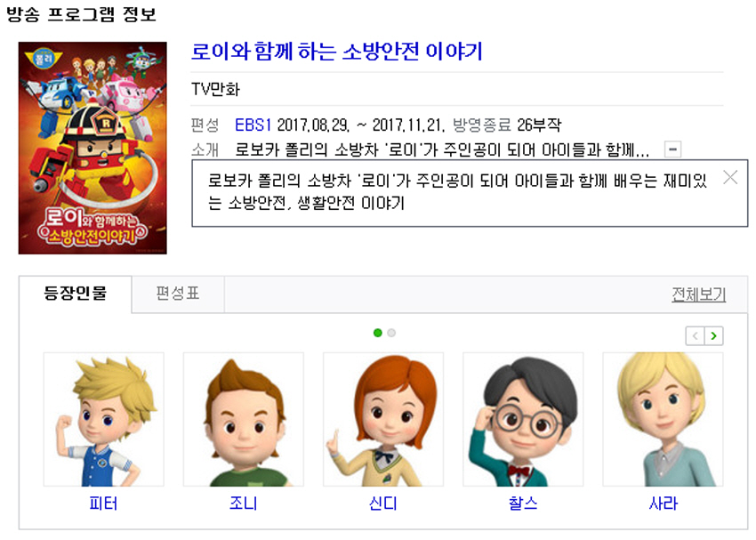Viewport: 756px width, 540px height.
Task: Go to previous character page arrow
Action: (x=695, y=335)
